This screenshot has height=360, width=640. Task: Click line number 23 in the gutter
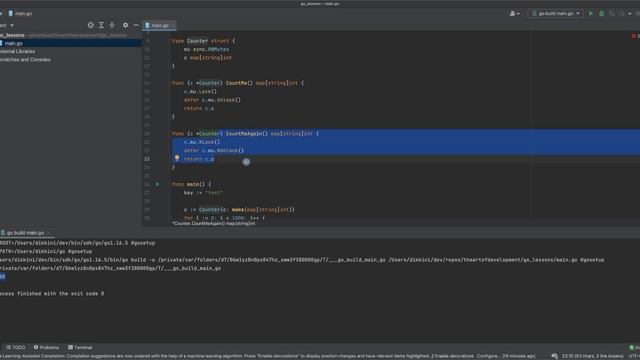147,159
